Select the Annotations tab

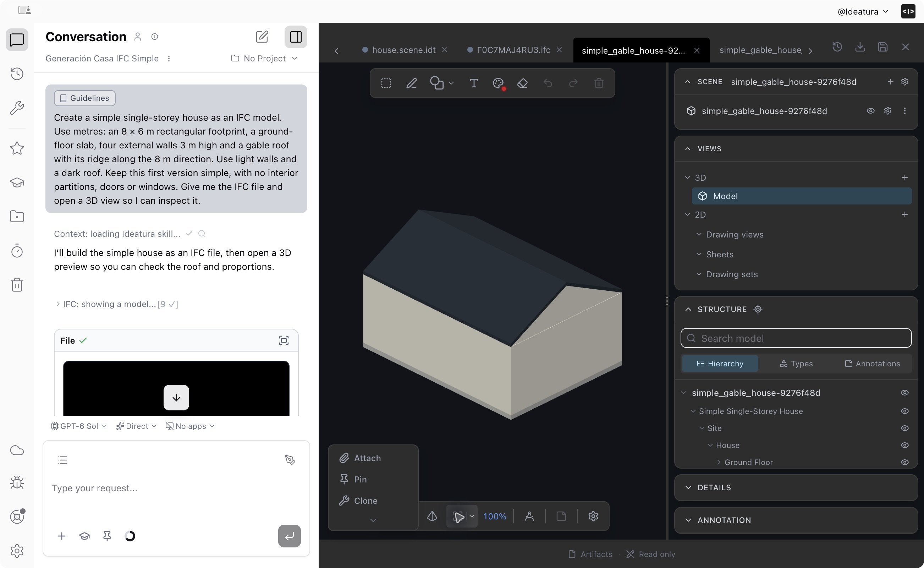coord(873,364)
